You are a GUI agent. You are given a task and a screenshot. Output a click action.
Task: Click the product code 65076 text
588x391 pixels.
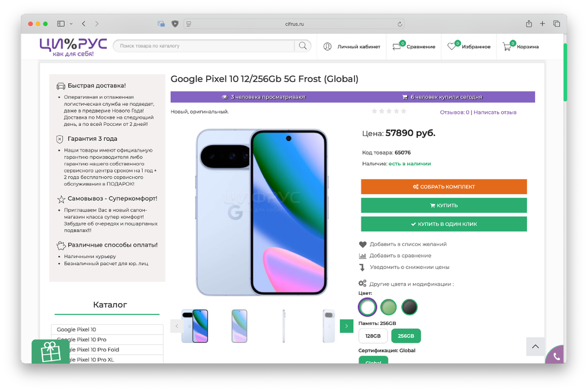tap(402, 153)
